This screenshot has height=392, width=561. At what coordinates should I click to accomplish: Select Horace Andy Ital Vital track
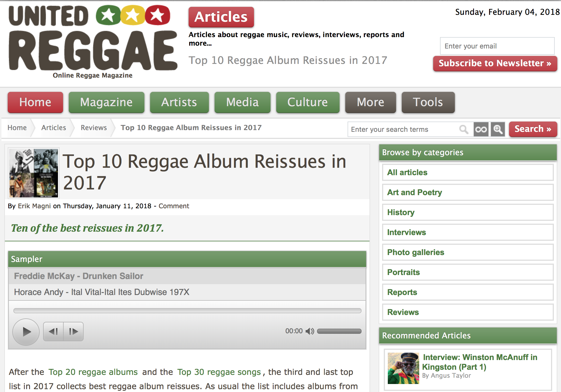187,292
